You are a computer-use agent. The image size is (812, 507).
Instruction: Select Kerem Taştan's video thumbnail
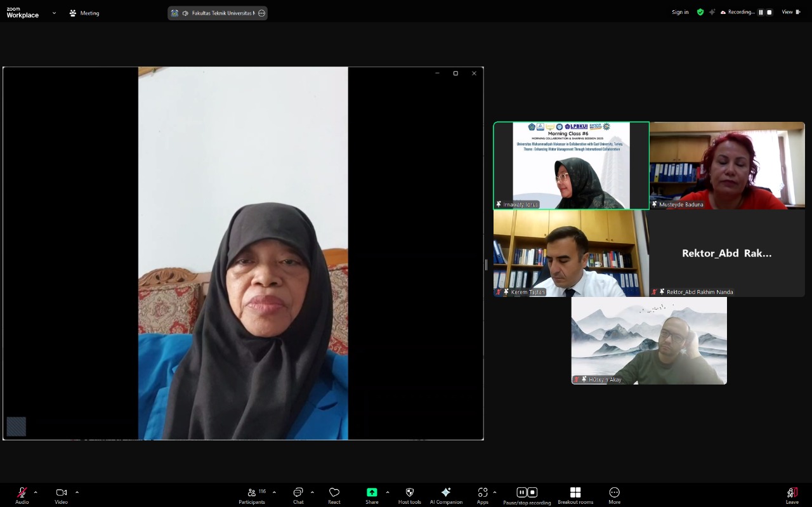(x=571, y=253)
